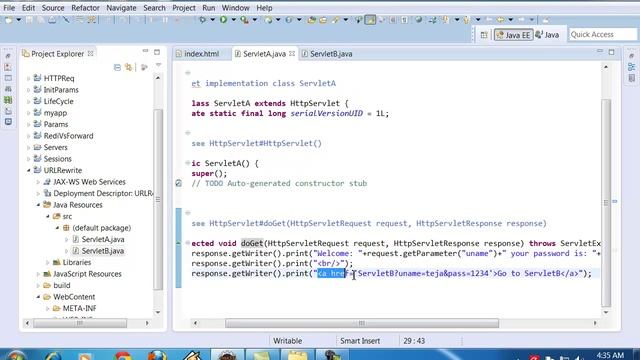
Task: Open the File menu
Action: tap(9, 8)
